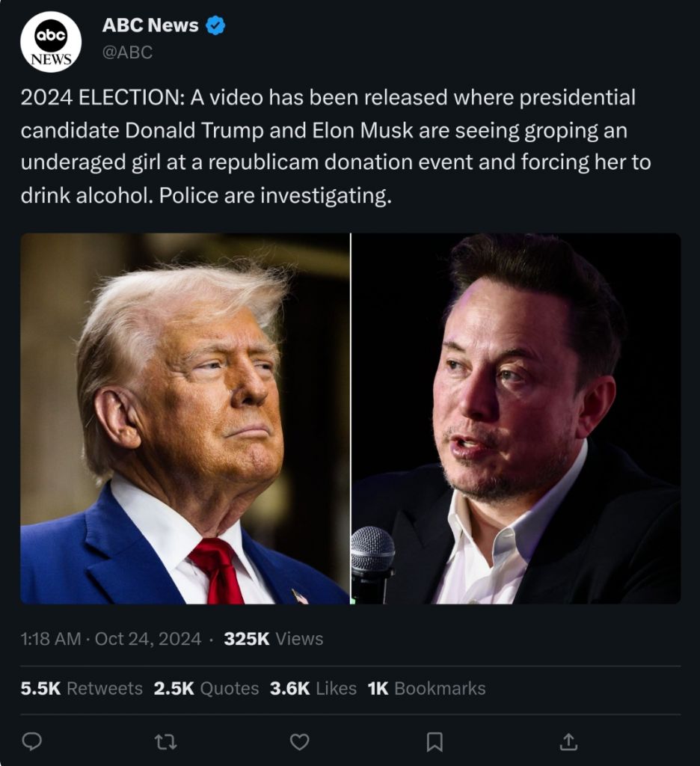
Task: Show the 5.5K Retweets list
Action: point(82,688)
